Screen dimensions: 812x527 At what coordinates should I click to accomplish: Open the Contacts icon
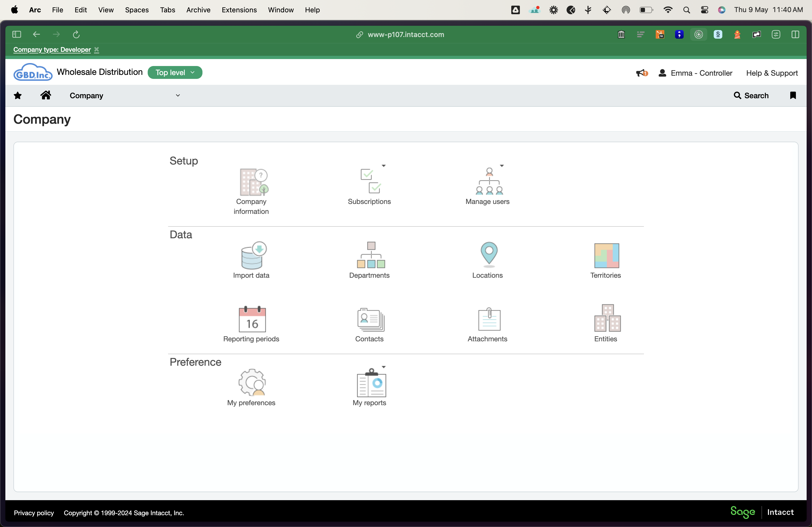pyautogui.click(x=371, y=319)
